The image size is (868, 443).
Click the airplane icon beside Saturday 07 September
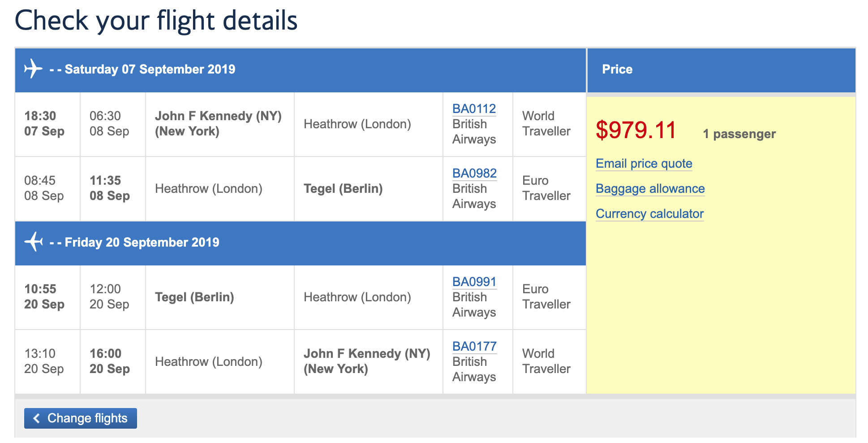(33, 69)
